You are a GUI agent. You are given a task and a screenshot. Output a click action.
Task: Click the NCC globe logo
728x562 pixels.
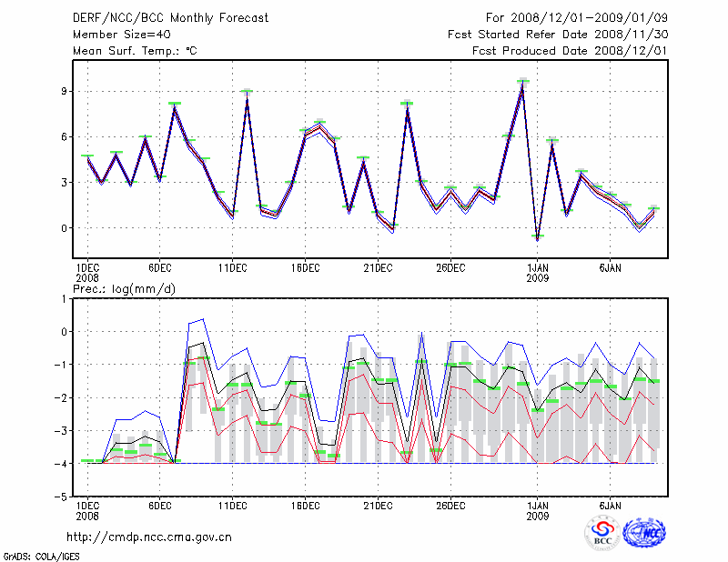pyautogui.click(x=644, y=534)
